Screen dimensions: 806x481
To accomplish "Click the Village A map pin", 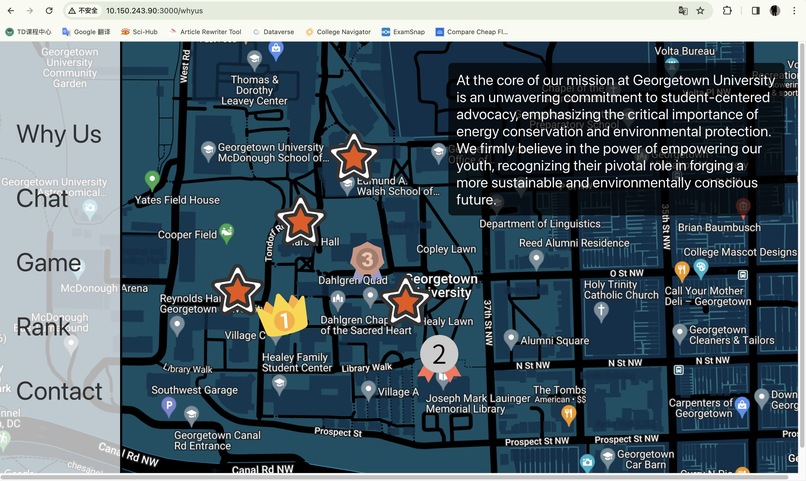I will 368,390.
